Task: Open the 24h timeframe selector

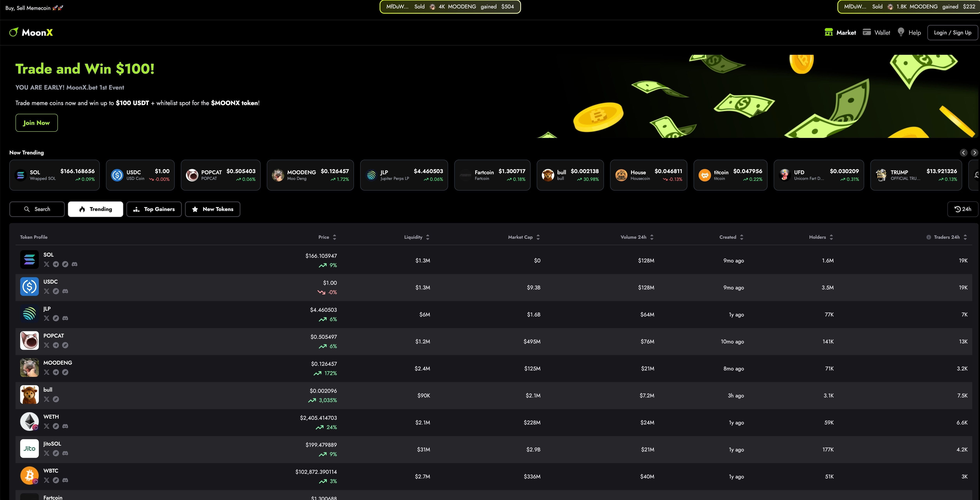Action: coord(963,209)
